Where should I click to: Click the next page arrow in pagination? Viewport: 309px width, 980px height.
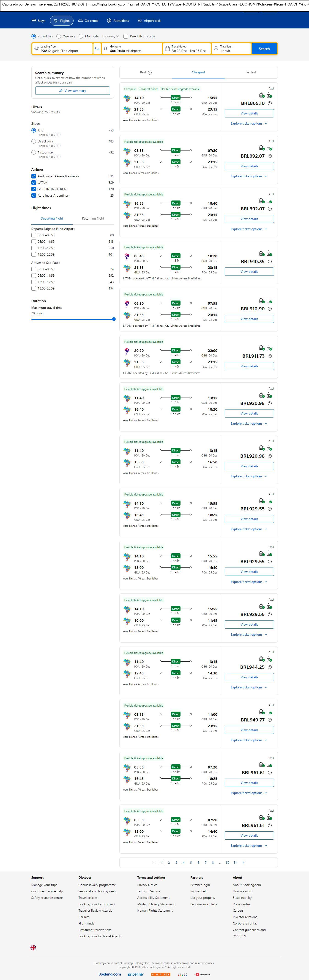[243, 863]
